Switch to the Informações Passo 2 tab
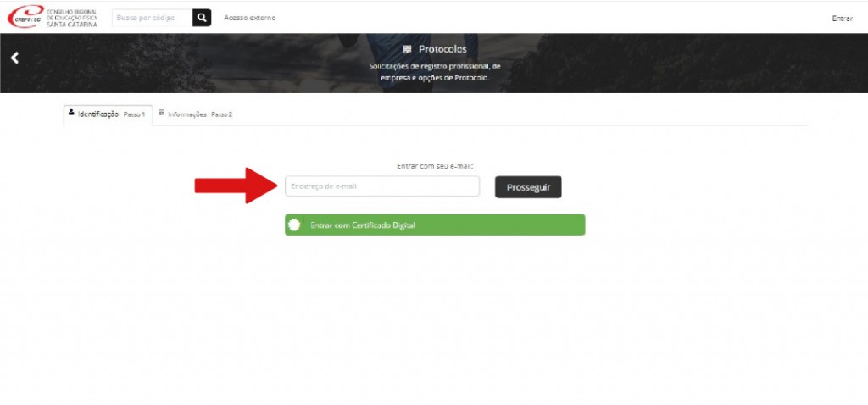 (x=196, y=114)
